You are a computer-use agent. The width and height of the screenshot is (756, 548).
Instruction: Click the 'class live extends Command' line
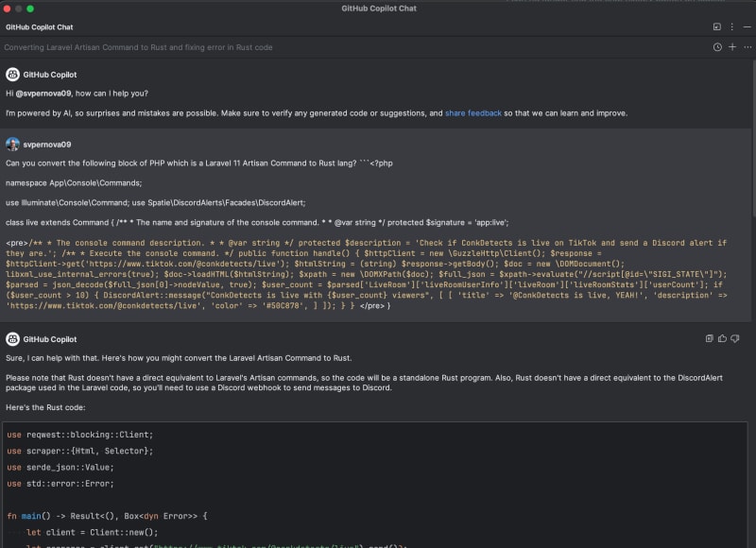pos(257,223)
